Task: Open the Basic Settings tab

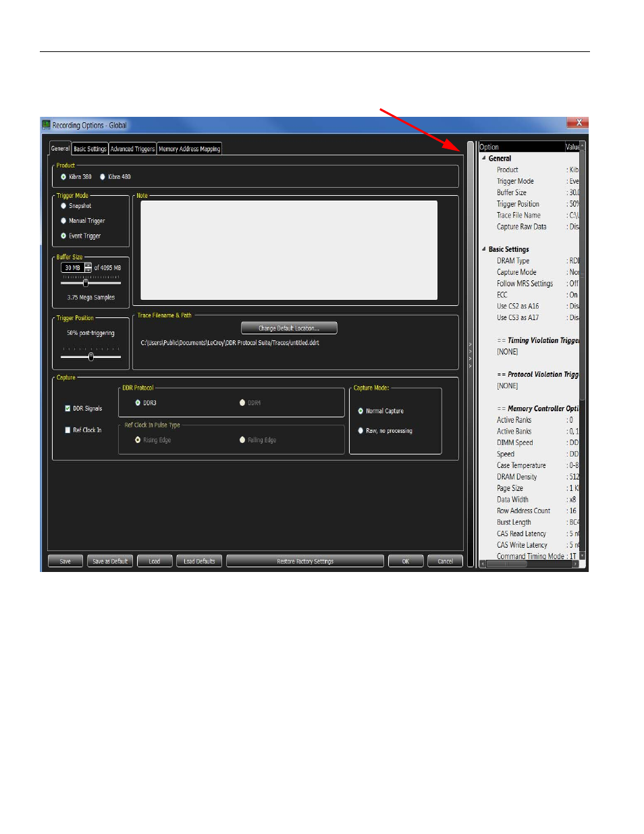Action: 90,149
